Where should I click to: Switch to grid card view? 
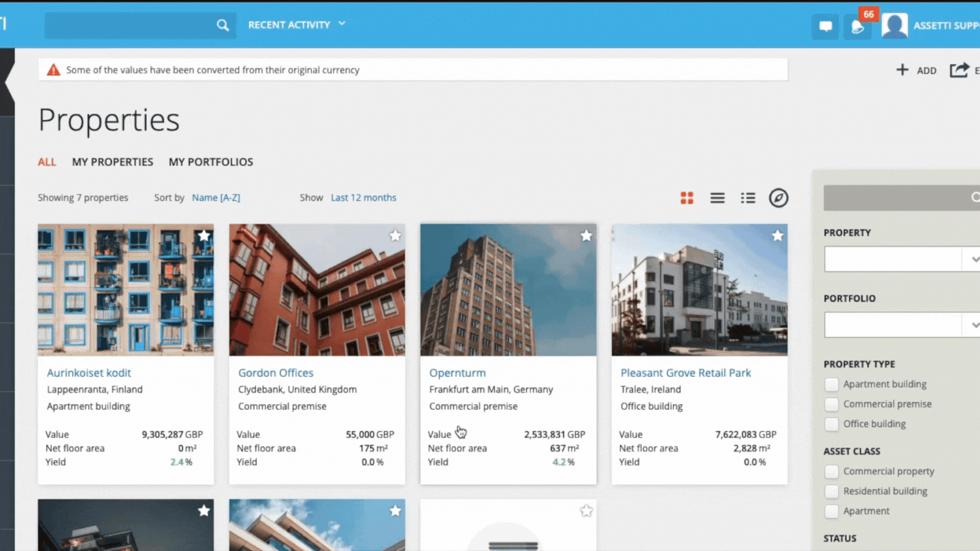click(x=687, y=198)
